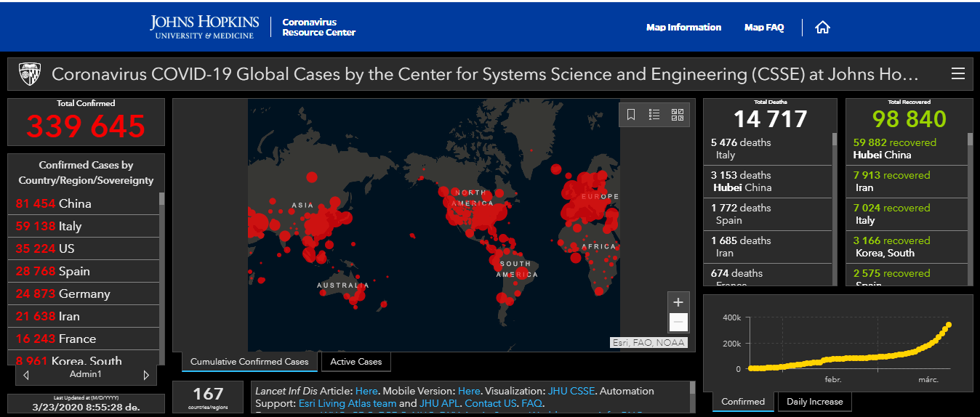The height and width of the screenshot is (417, 980).
Task: Open the Esri Living Atlas team link
Action: pyautogui.click(x=348, y=403)
